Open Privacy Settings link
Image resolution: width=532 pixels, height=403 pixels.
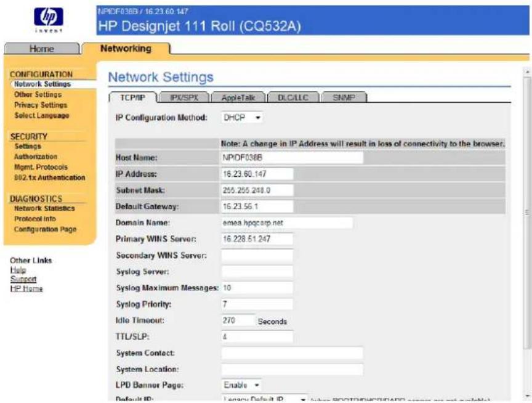pos(41,105)
